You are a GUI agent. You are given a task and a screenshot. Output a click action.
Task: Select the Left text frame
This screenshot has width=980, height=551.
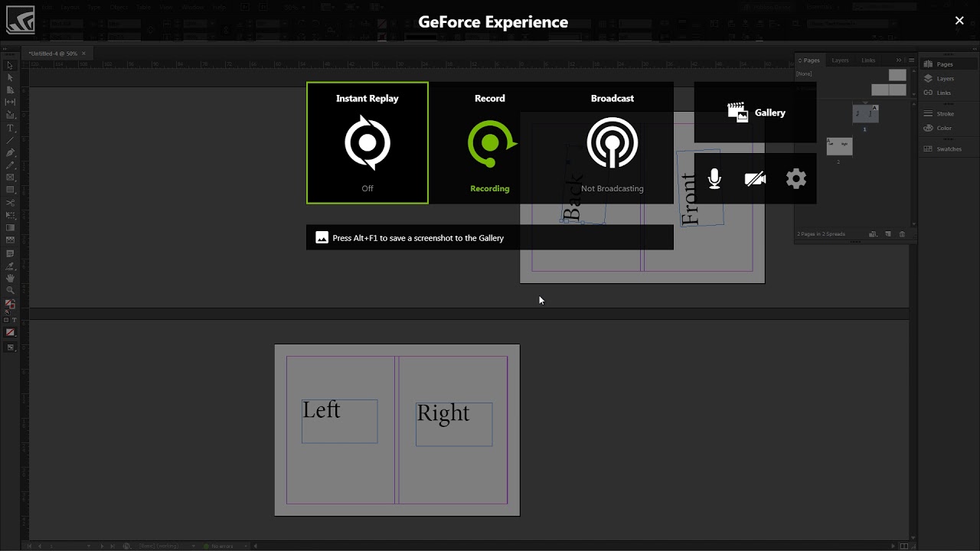click(339, 421)
